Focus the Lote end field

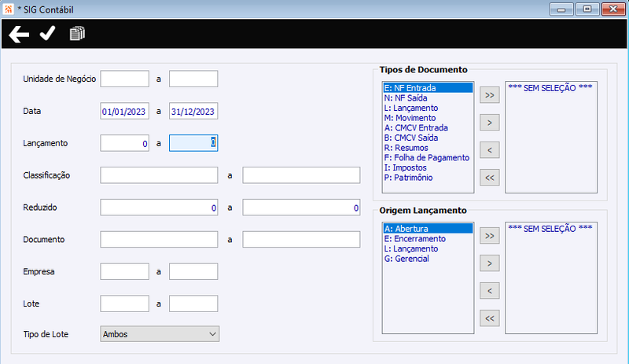pyautogui.click(x=193, y=303)
